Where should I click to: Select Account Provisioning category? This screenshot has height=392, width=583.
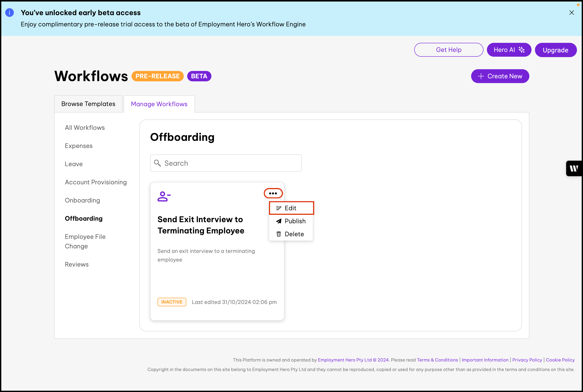coord(96,182)
